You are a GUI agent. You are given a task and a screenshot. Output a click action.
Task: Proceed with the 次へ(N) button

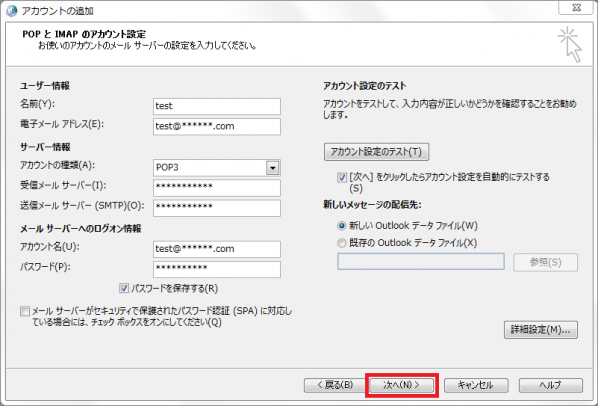pyautogui.click(x=402, y=385)
